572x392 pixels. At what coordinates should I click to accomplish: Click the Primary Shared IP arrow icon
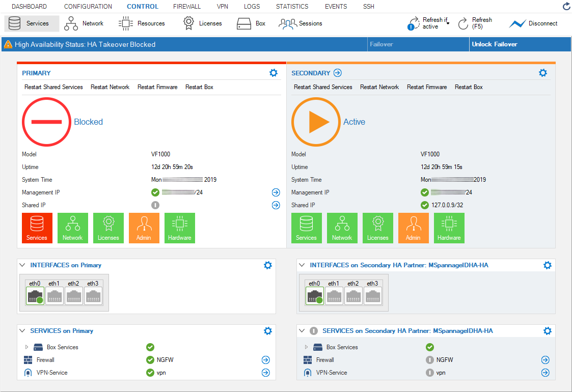pos(276,205)
